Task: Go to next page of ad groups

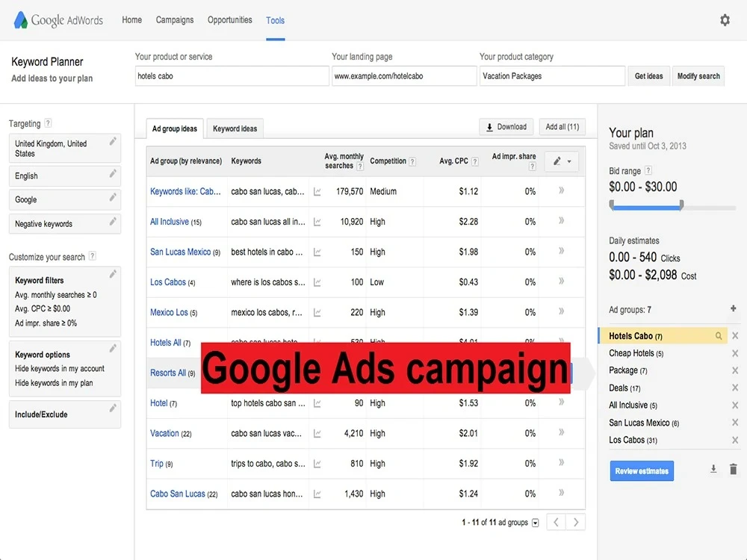Action: click(575, 523)
